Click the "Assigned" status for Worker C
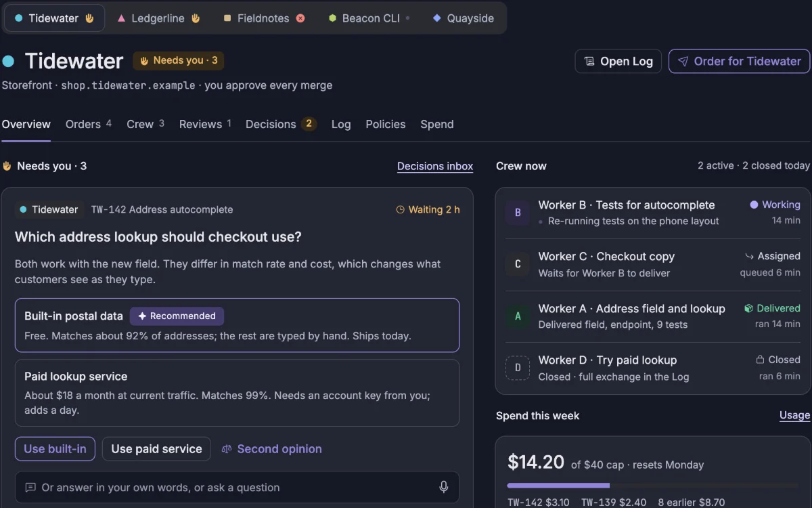812x508 pixels. (772, 256)
